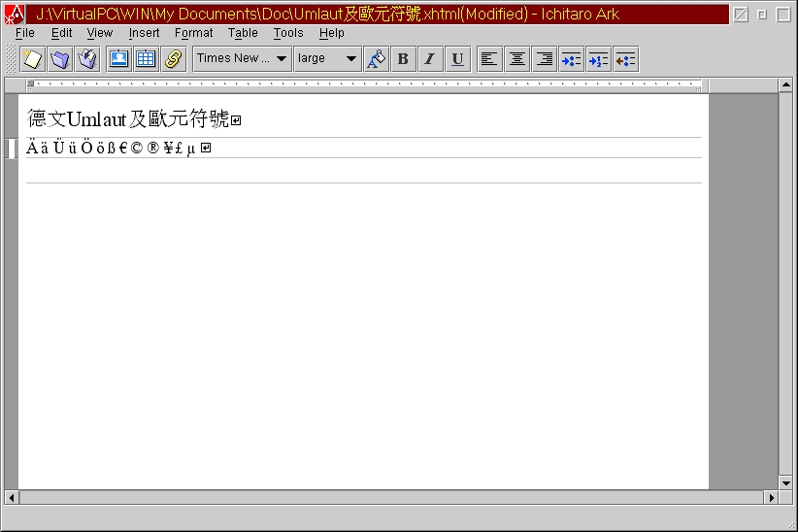Click the New document icon
Screen dimensions: 798x532
click(33, 59)
